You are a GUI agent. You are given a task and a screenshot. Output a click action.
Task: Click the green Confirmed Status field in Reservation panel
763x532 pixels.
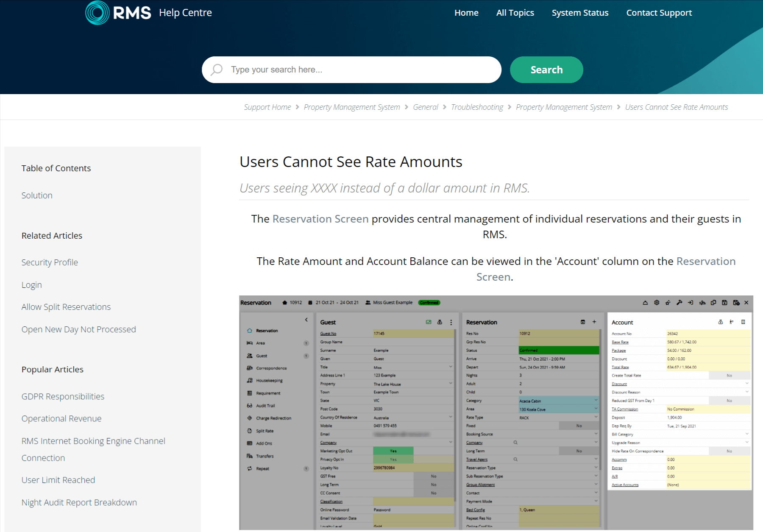point(559,350)
